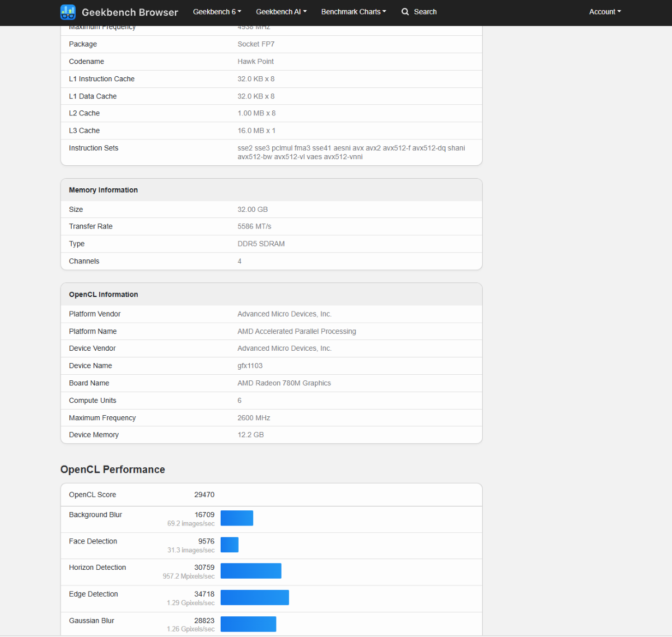
Task: Select the '2600 MHz' frequency value
Action: tap(254, 418)
